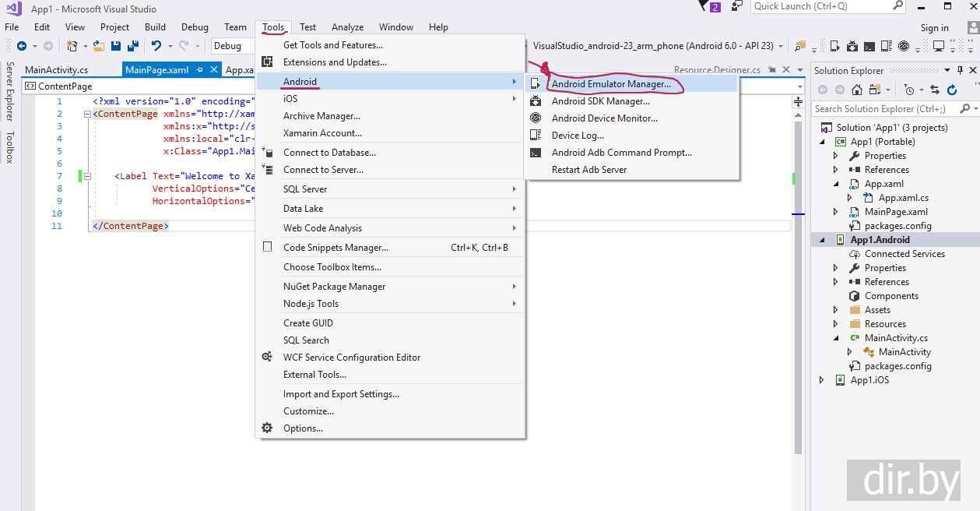The height and width of the screenshot is (511, 980).
Task: Switch to the Resource.Designer.cs tab
Action: click(x=717, y=70)
